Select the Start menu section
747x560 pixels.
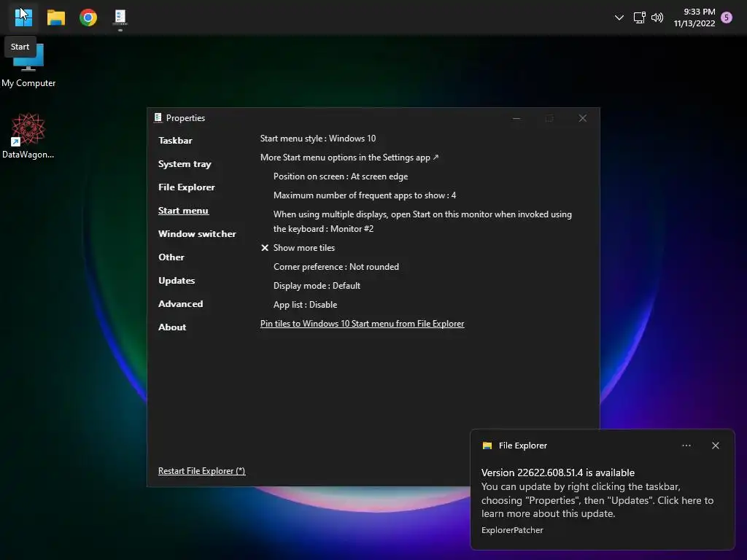[x=183, y=211]
